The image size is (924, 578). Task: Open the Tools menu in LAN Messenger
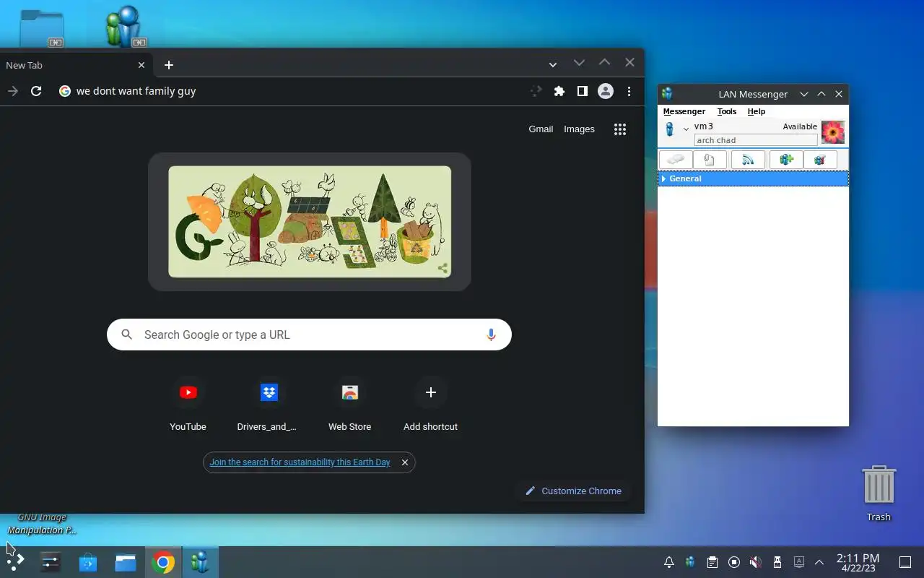point(726,111)
